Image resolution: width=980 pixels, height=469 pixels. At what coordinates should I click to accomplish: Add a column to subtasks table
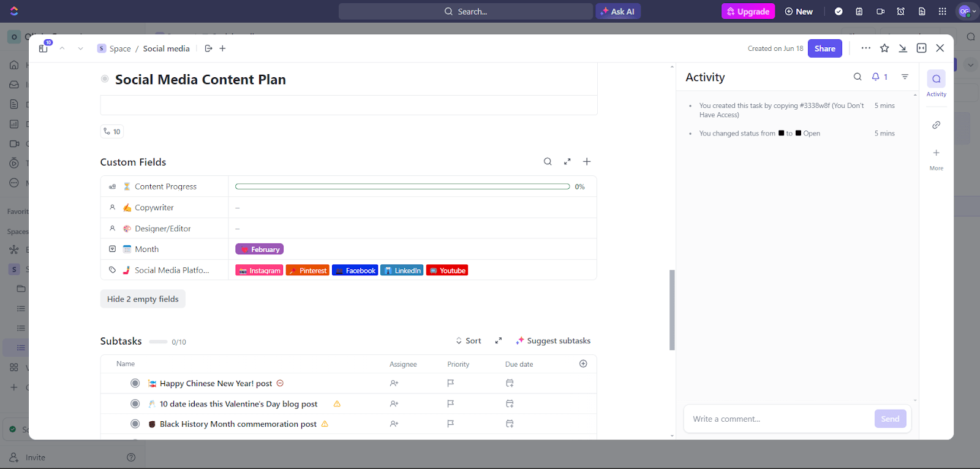click(583, 364)
